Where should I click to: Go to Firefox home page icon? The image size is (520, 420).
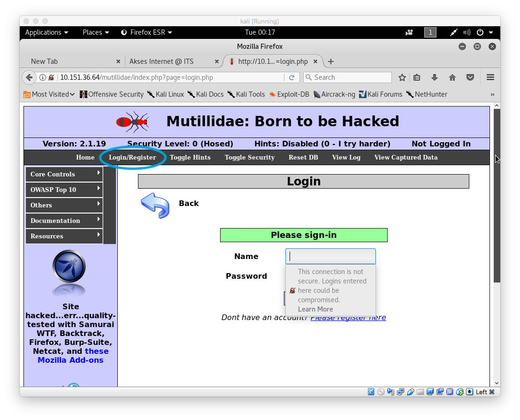tap(452, 77)
